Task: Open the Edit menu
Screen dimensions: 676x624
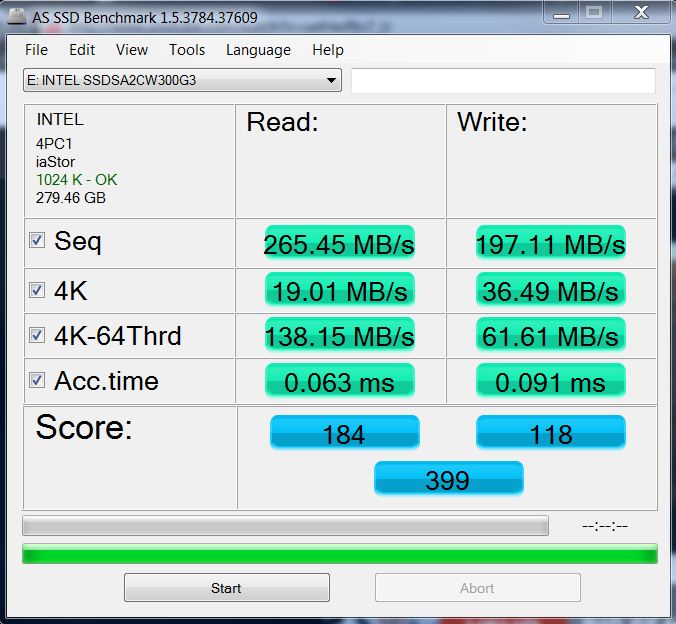Action: (82, 50)
